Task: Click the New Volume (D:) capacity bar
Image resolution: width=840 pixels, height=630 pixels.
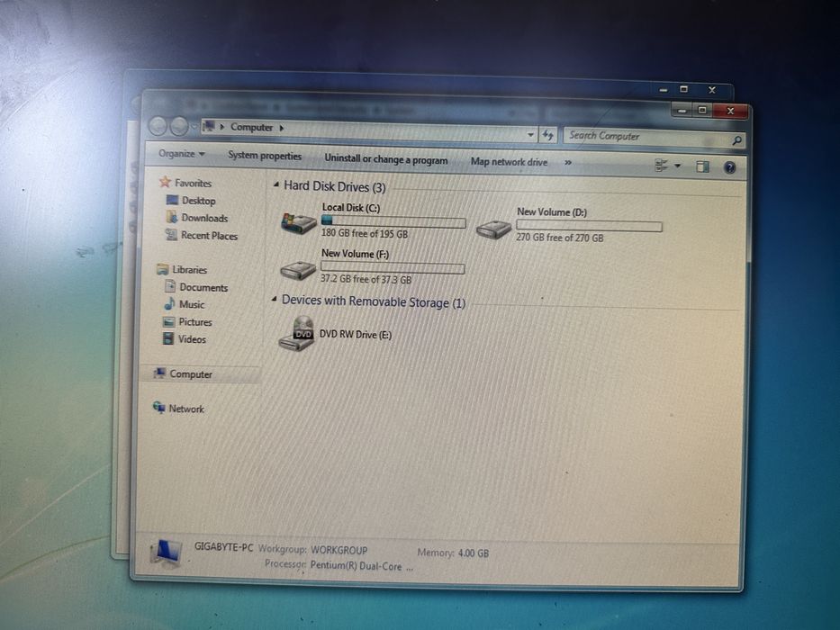Action: (x=589, y=226)
